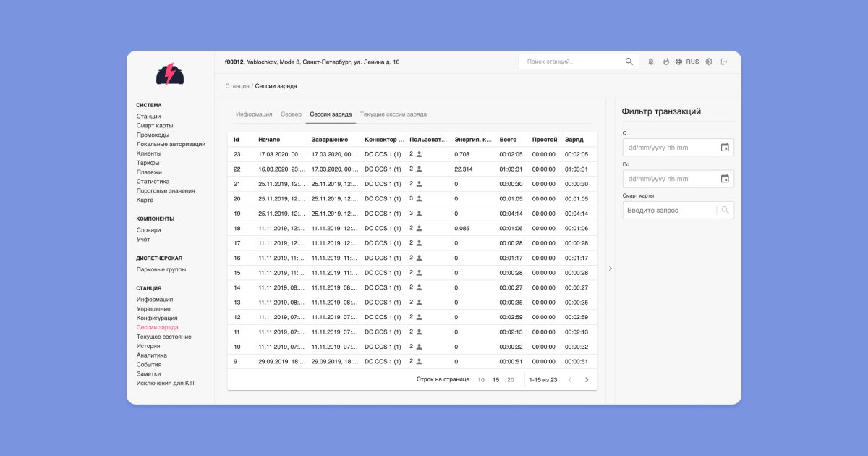Click the station search input field
This screenshot has height=456, width=868.
pyautogui.click(x=571, y=62)
